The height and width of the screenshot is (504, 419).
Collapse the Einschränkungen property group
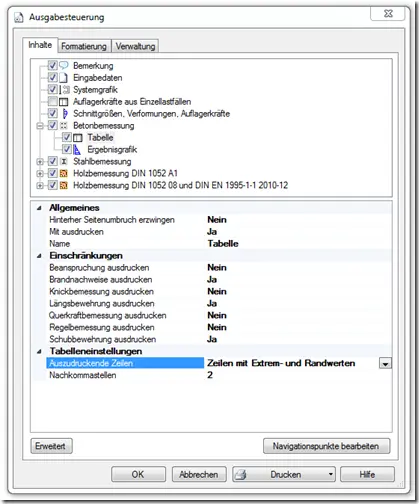click(40, 256)
